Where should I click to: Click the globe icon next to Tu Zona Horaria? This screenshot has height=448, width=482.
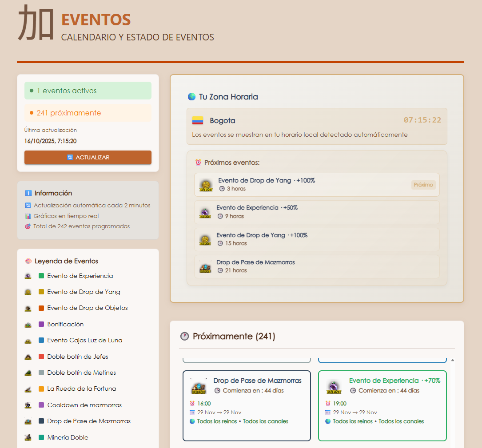pyautogui.click(x=191, y=97)
